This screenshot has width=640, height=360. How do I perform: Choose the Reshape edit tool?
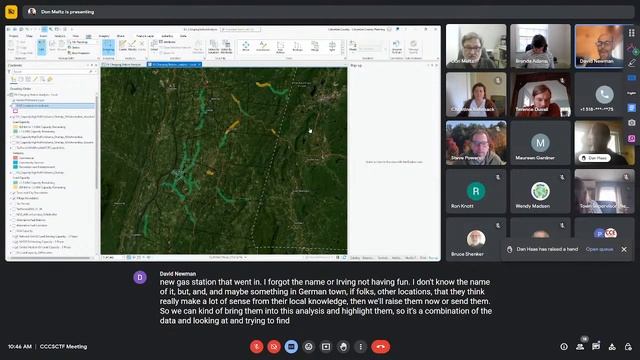[x=298, y=46]
